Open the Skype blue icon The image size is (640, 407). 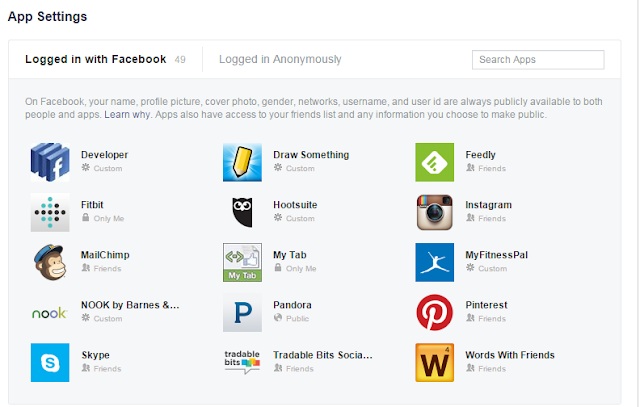pyautogui.click(x=49, y=362)
